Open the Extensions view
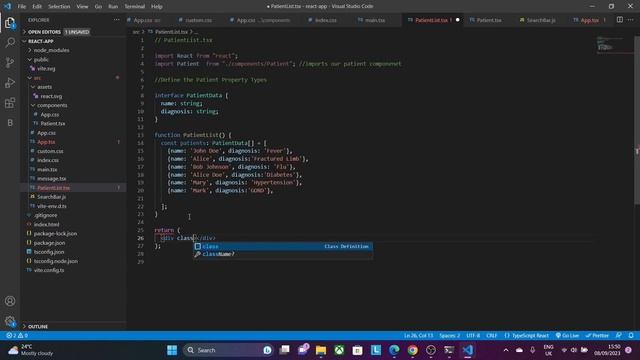The image size is (640, 360). (x=10, y=102)
